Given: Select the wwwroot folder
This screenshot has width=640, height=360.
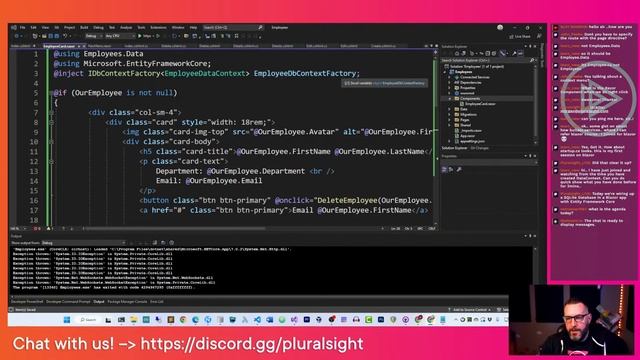Looking at the screenshot, I should [x=467, y=93].
